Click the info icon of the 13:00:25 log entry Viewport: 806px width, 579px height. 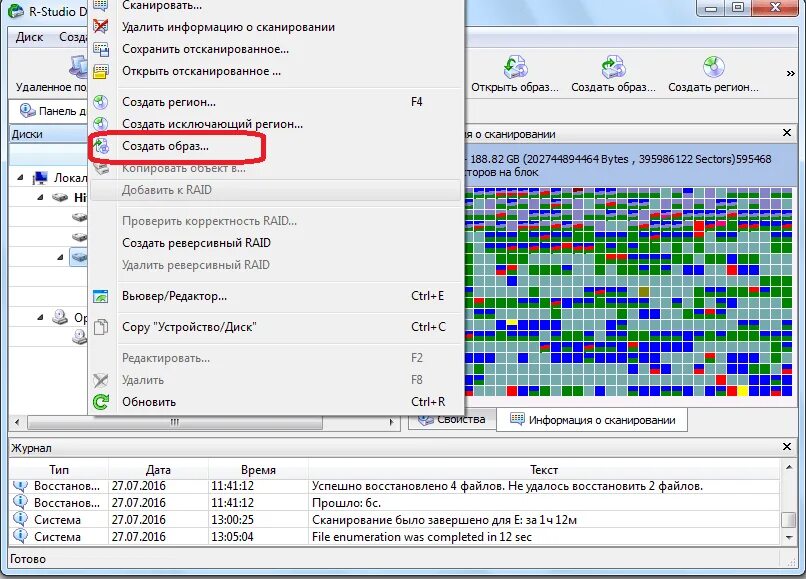point(21,519)
